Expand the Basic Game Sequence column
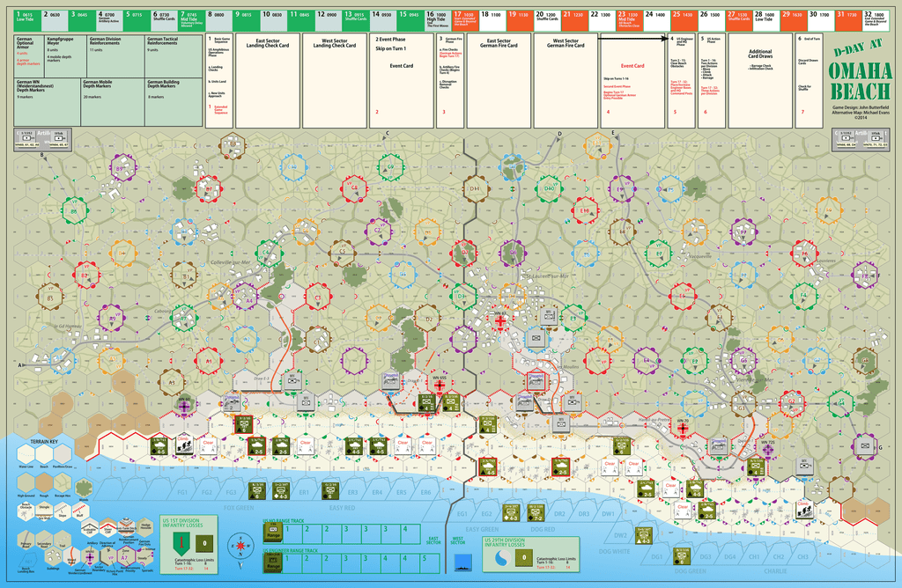Image resolution: width=902 pixels, height=588 pixels. point(220,40)
